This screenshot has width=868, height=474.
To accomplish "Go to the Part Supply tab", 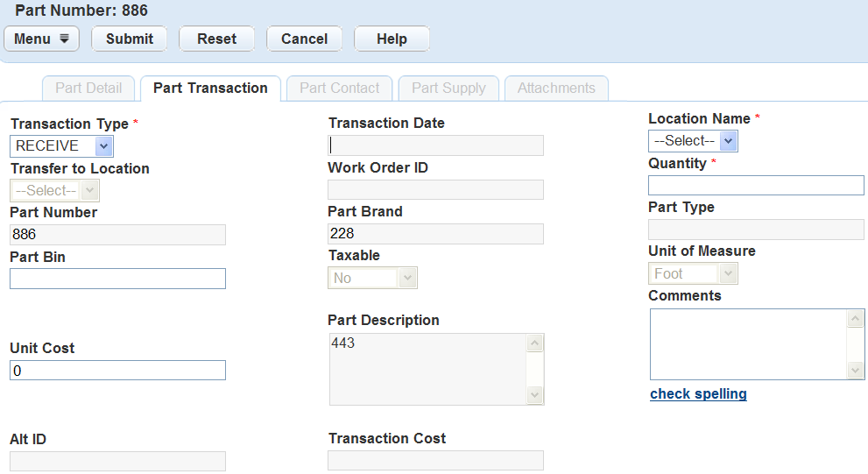I will 448,88.
